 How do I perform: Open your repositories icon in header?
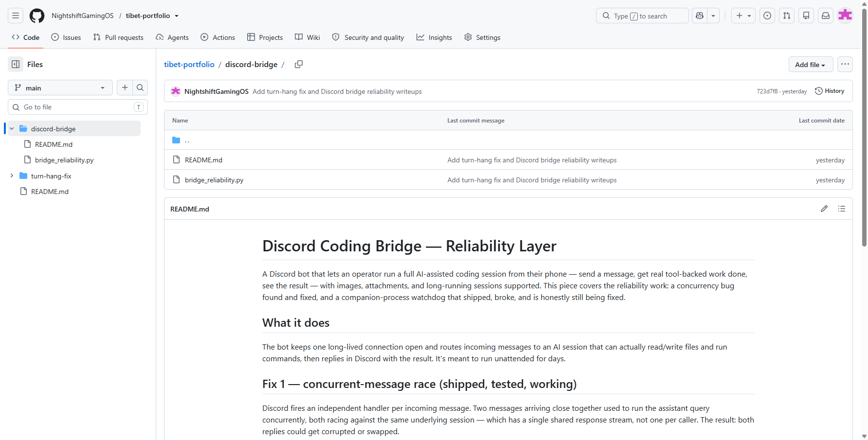pos(806,16)
